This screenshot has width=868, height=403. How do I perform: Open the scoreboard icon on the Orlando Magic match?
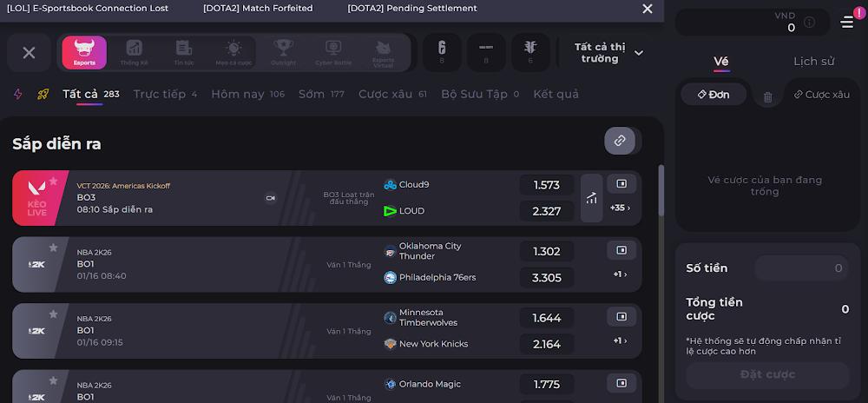pos(621,383)
